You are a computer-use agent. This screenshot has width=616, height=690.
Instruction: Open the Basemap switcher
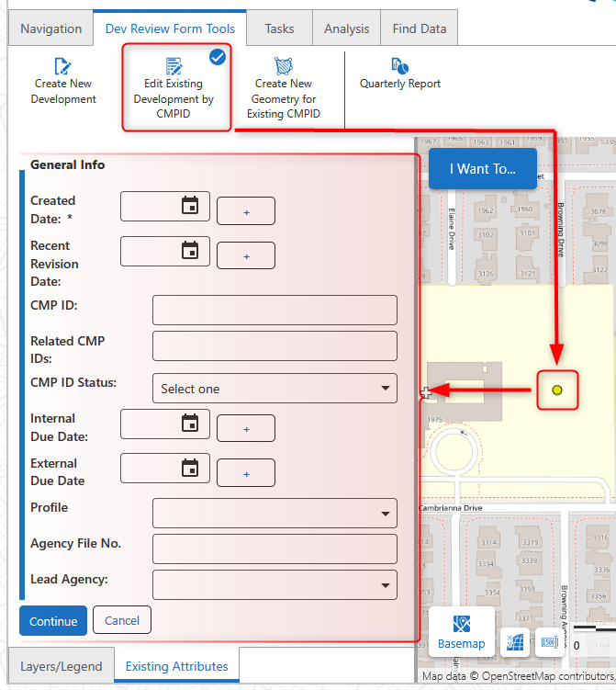[x=461, y=630]
